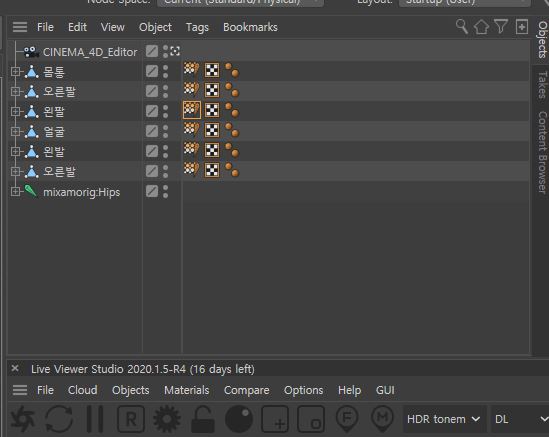
Task: Click the checkerboard texture tag on 몸통
Action: click(x=212, y=70)
